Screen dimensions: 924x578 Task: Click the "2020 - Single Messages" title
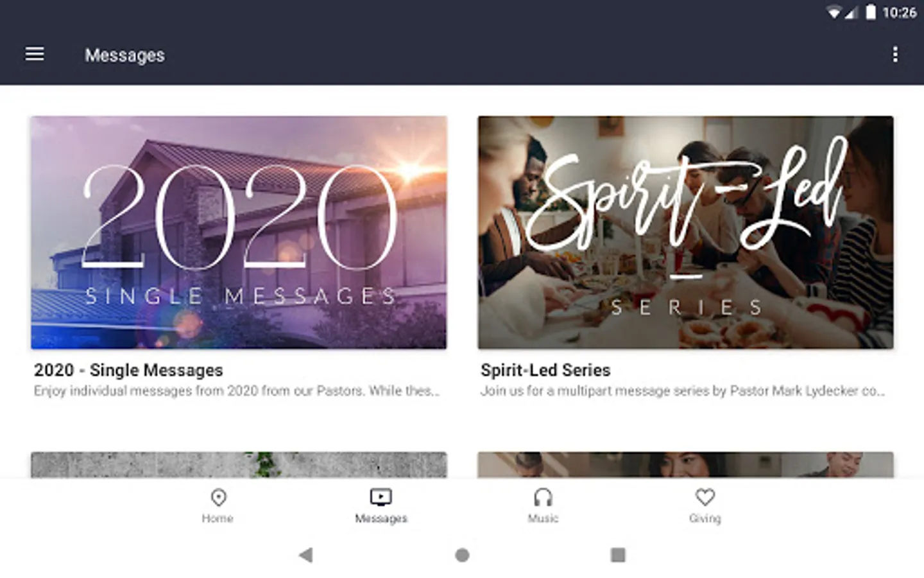point(128,370)
